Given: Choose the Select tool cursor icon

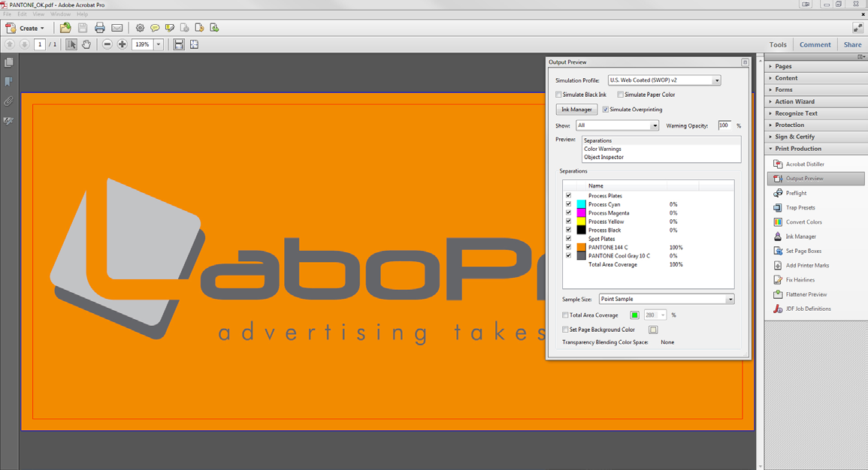Looking at the screenshot, I should [x=71, y=44].
